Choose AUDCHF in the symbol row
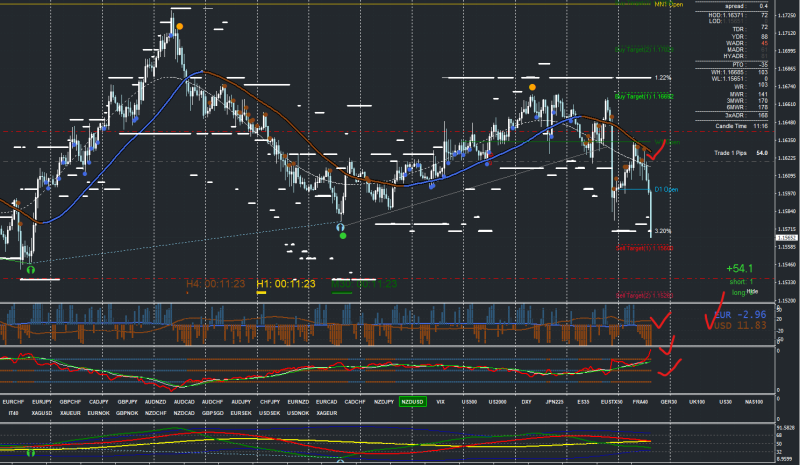The image size is (800, 465). [212, 402]
